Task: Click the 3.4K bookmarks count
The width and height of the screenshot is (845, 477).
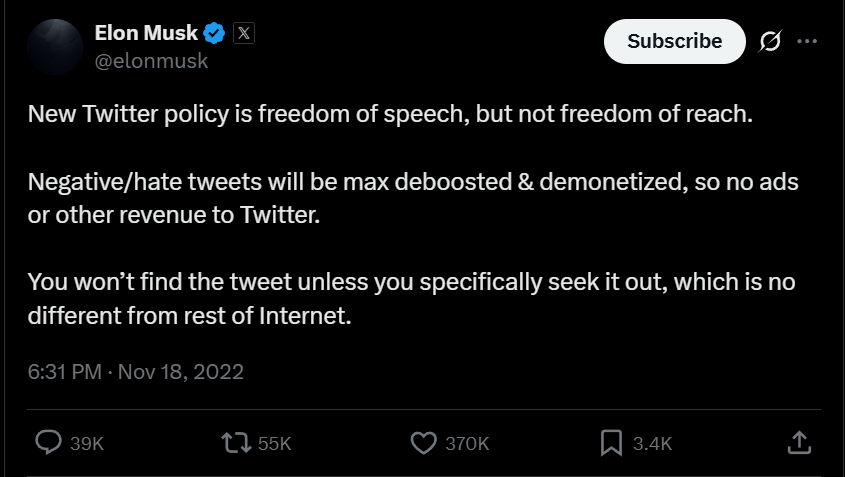Action: 653,444
